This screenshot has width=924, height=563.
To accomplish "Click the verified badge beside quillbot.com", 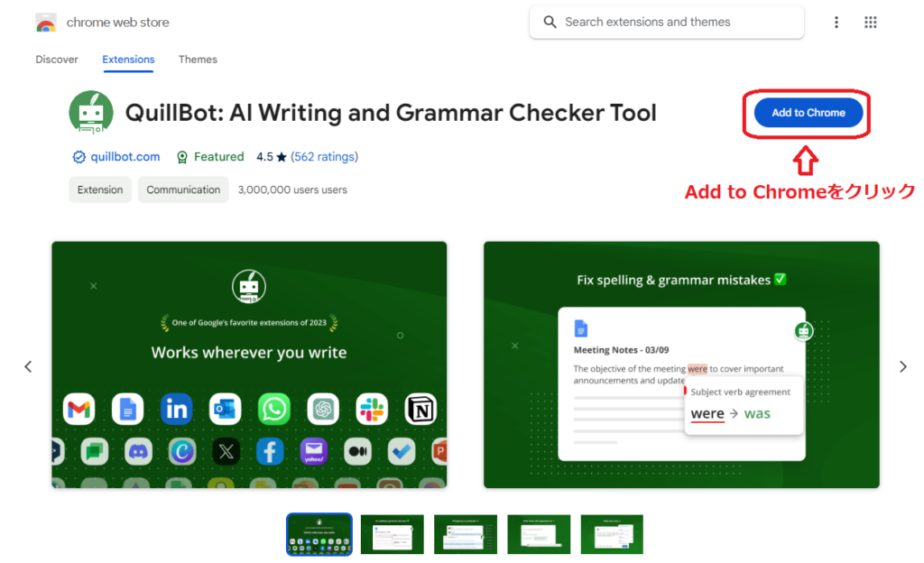I will click(x=79, y=157).
